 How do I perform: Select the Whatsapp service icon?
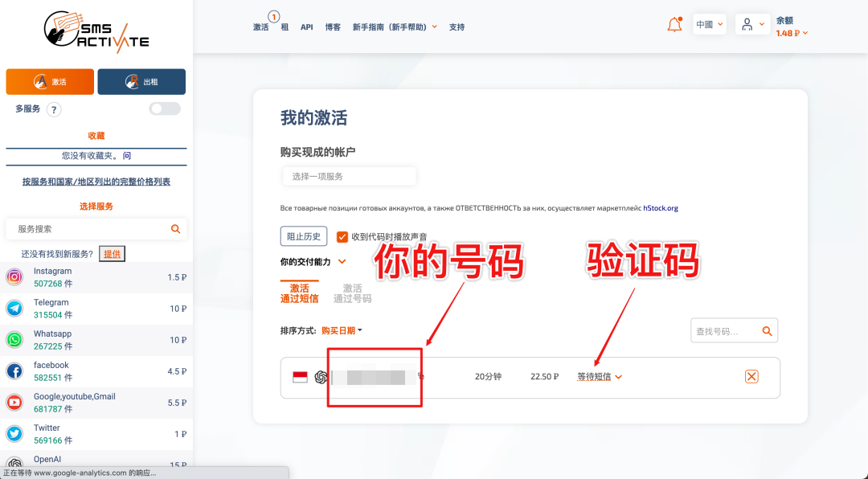14,338
